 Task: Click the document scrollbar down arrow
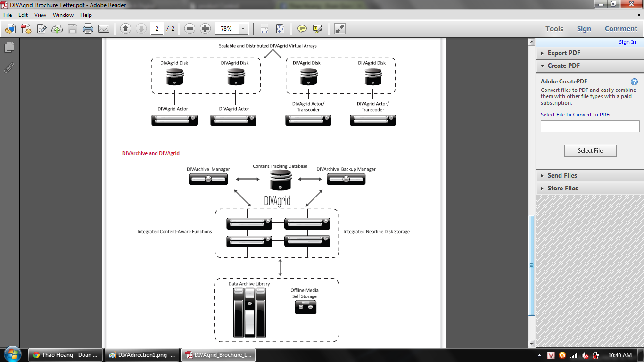pos(531,344)
